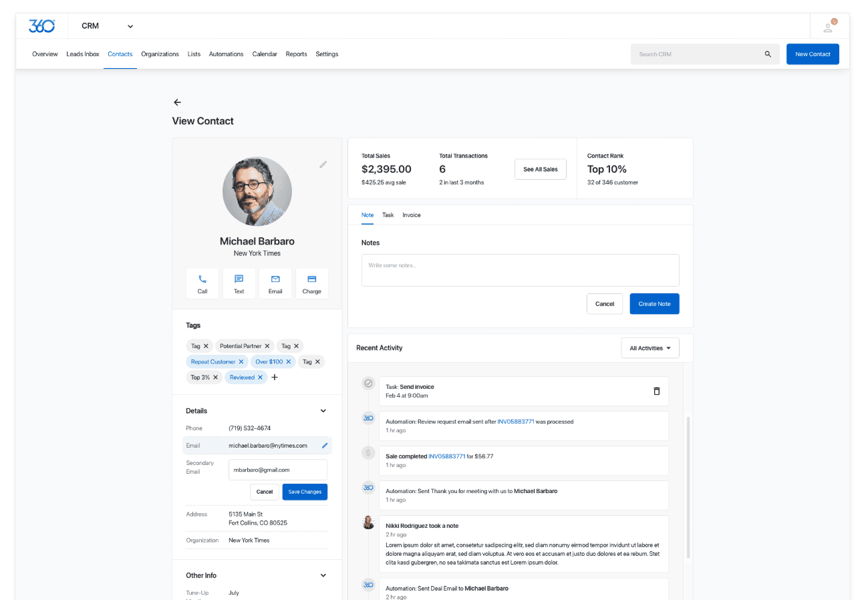Image resolution: width=868 pixels, height=600 pixels.
Task: Click the Email envelope icon
Action: click(x=275, y=279)
